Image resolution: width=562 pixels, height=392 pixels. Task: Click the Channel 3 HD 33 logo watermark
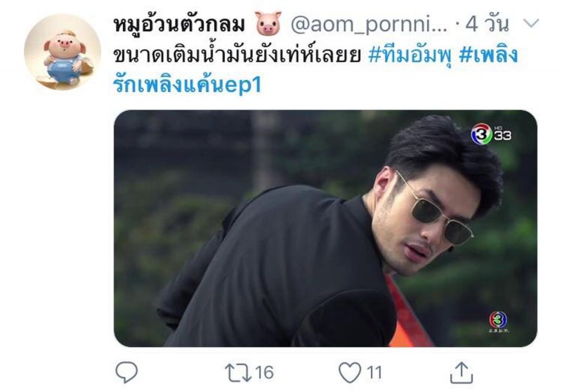[x=491, y=134]
